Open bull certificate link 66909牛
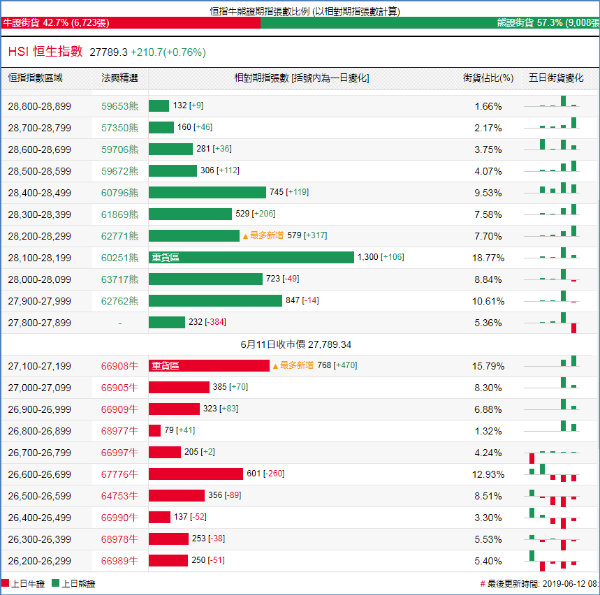 119,409
